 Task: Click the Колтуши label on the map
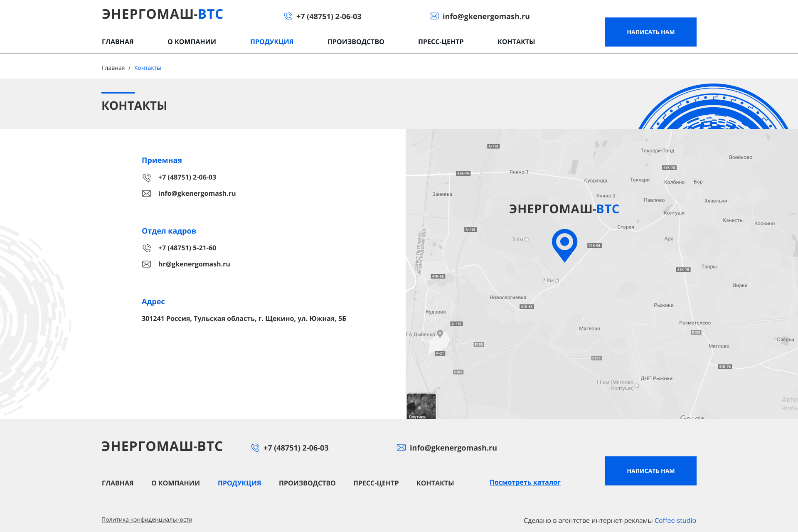point(674,213)
